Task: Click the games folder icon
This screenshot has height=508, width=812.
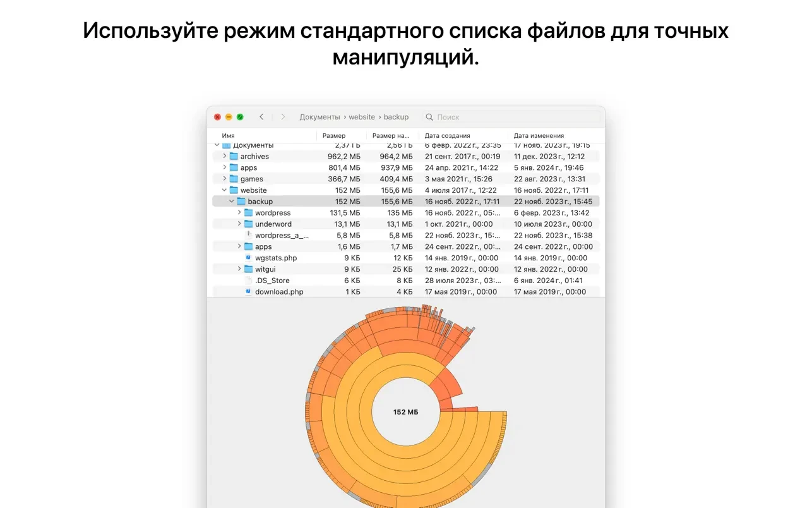Action: click(x=234, y=179)
